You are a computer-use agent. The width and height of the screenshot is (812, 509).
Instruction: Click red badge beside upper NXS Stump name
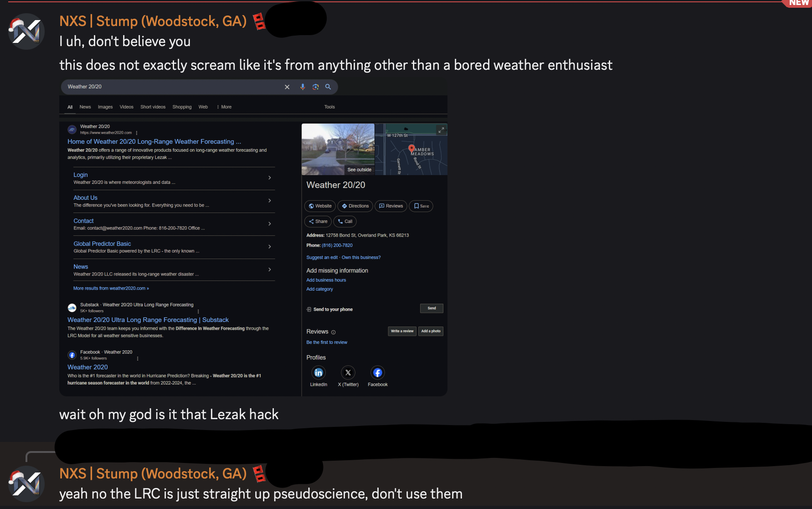[259, 21]
